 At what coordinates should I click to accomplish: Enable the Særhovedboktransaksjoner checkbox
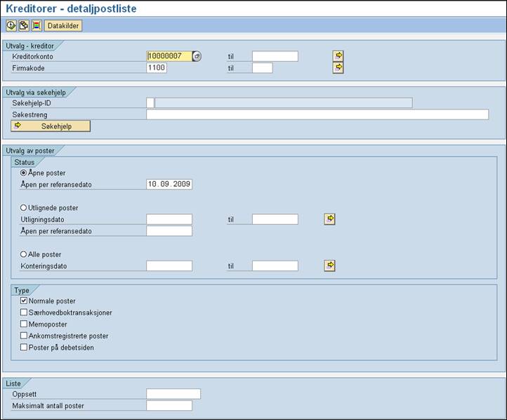(x=24, y=313)
